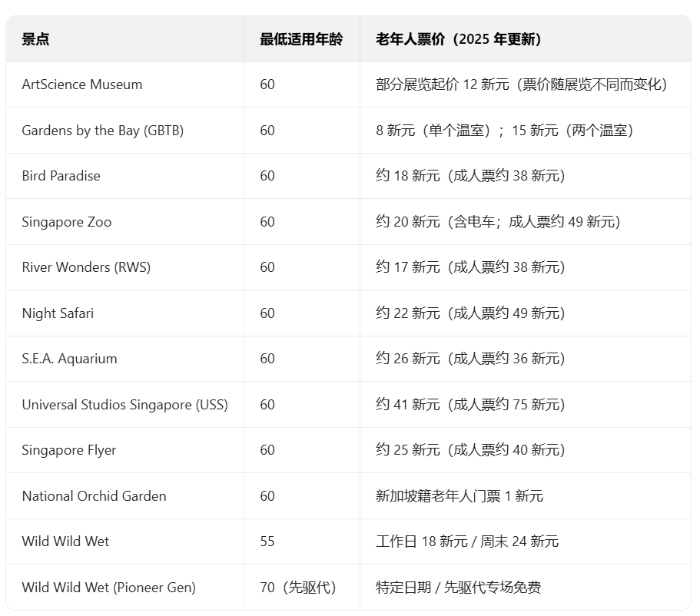Select the Wild Wild Wet (Pioneer Gen) cell

tap(108, 588)
